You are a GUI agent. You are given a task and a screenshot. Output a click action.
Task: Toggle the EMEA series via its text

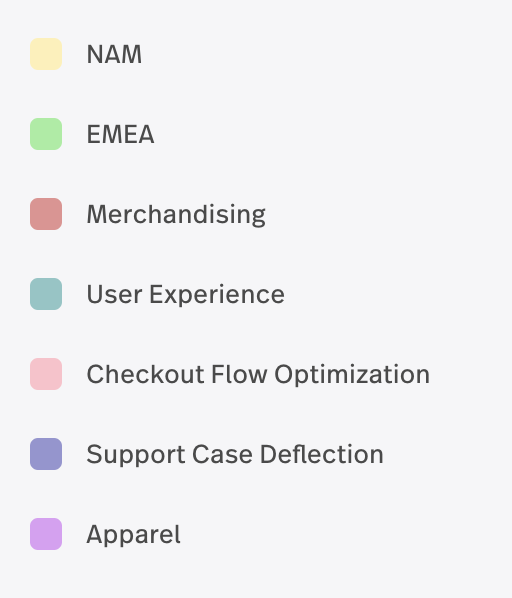[x=120, y=134]
